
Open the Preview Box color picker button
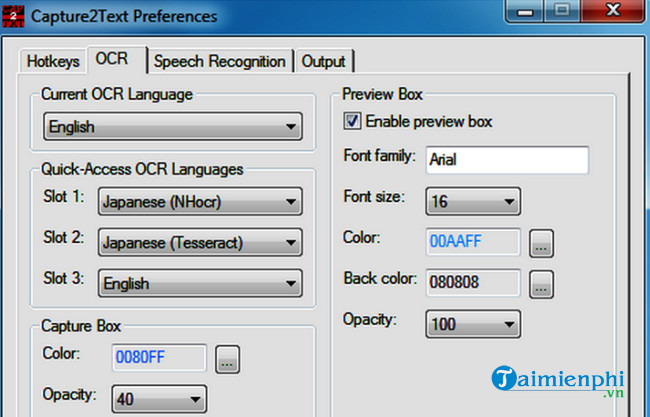point(542,243)
